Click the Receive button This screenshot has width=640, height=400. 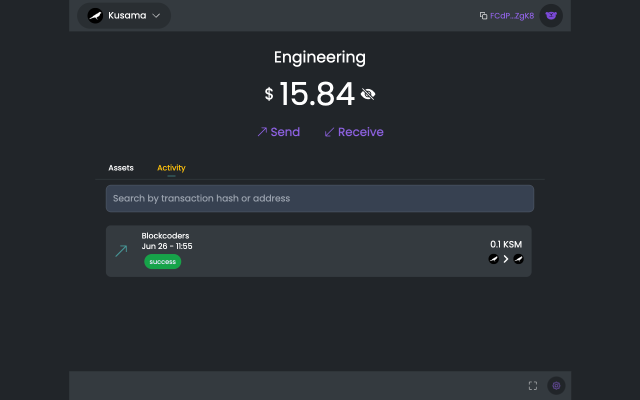[354, 132]
